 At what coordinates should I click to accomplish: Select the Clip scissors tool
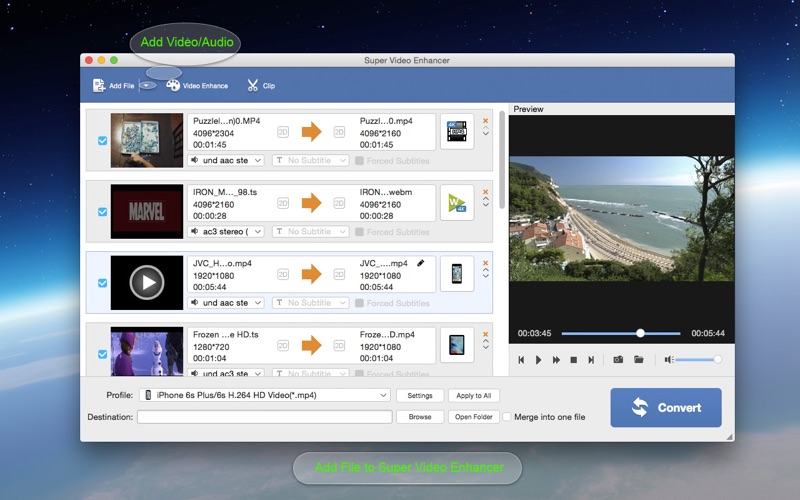point(253,86)
